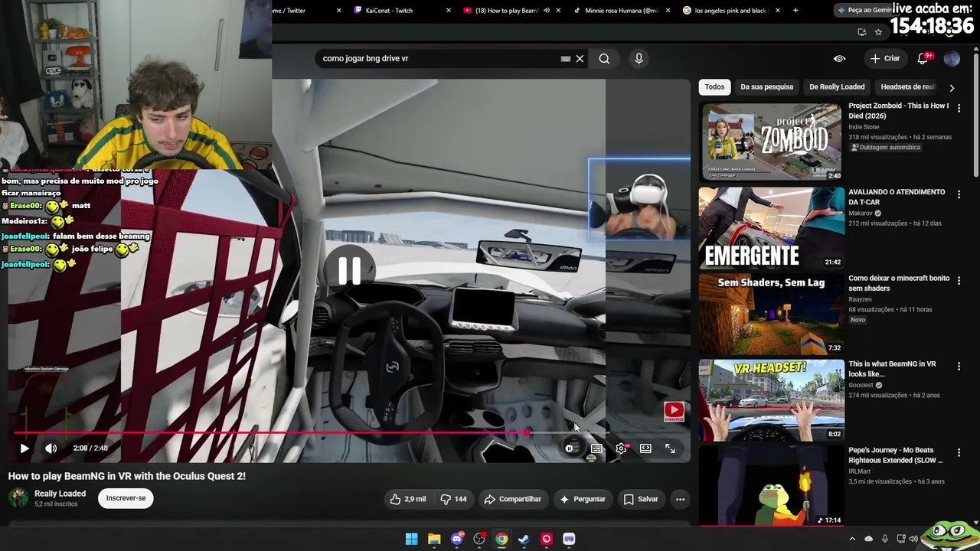Open OBS Studio from the taskbar
980x551 pixels.
point(479,539)
